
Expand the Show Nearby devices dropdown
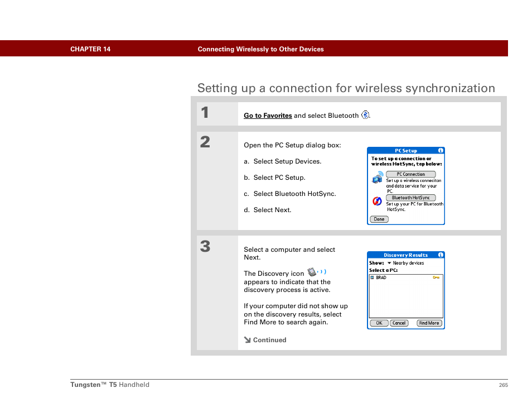pos(405,263)
